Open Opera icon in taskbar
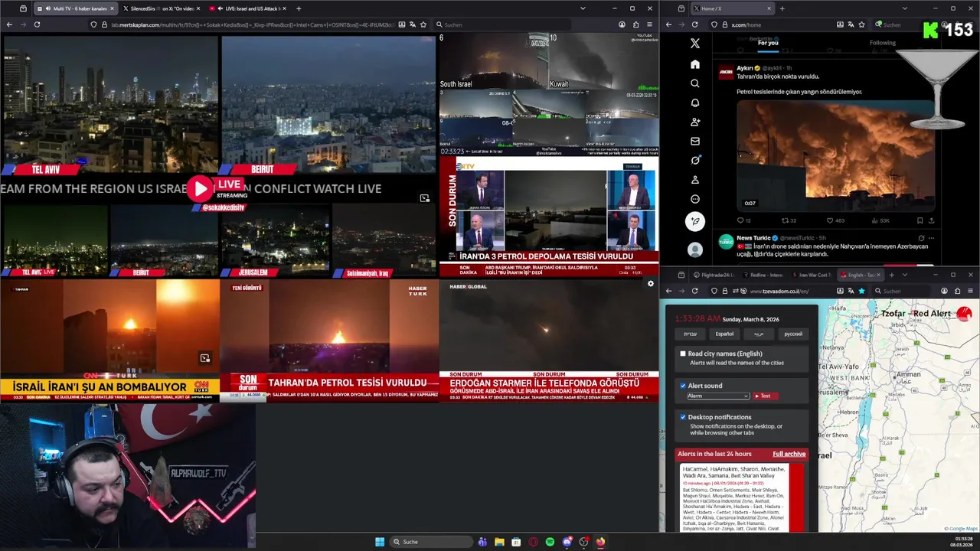980x551 pixels. 533,542
